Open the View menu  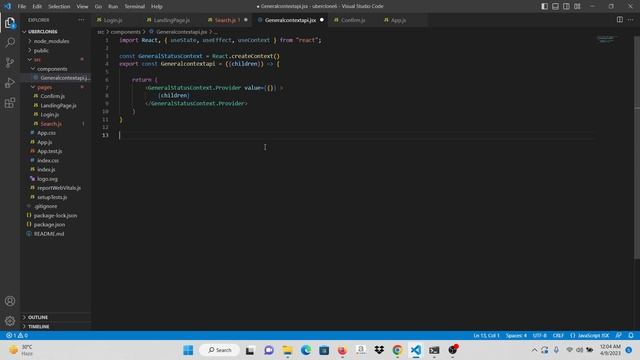pos(82,7)
